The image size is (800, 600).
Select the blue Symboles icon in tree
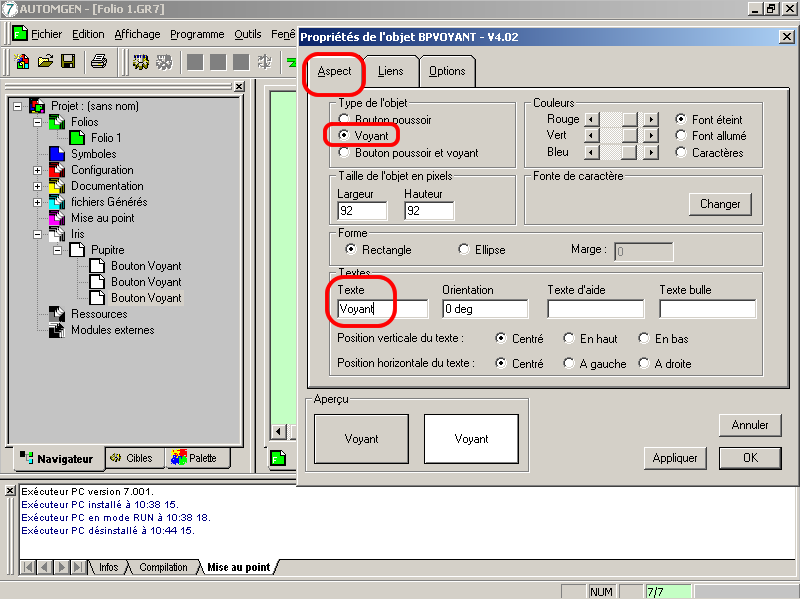click(x=57, y=154)
